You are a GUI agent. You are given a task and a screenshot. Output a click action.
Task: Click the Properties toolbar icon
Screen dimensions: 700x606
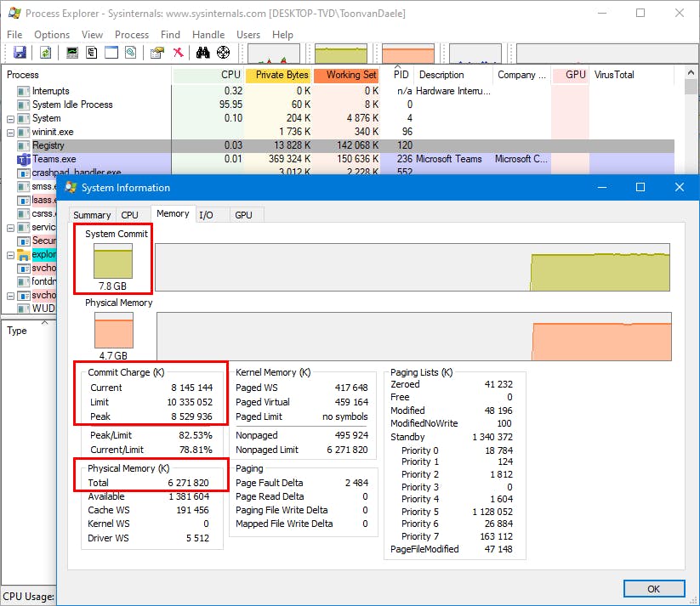157,53
